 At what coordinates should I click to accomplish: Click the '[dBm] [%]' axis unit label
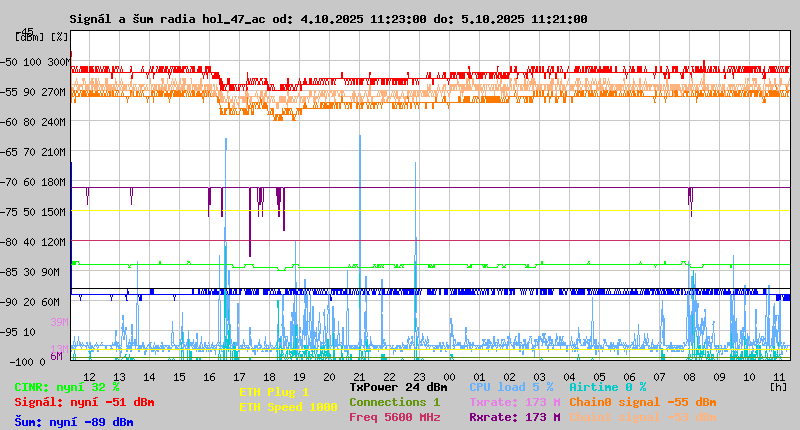click(x=41, y=37)
